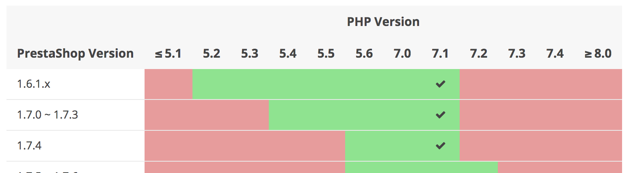Click the ≥ 8.0 column header

click(598, 53)
